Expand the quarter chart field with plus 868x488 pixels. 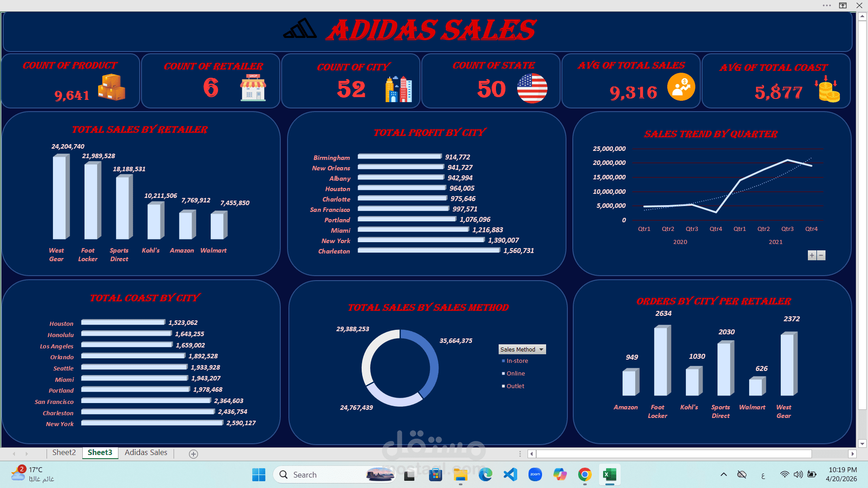pyautogui.click(x=812, y=255)
